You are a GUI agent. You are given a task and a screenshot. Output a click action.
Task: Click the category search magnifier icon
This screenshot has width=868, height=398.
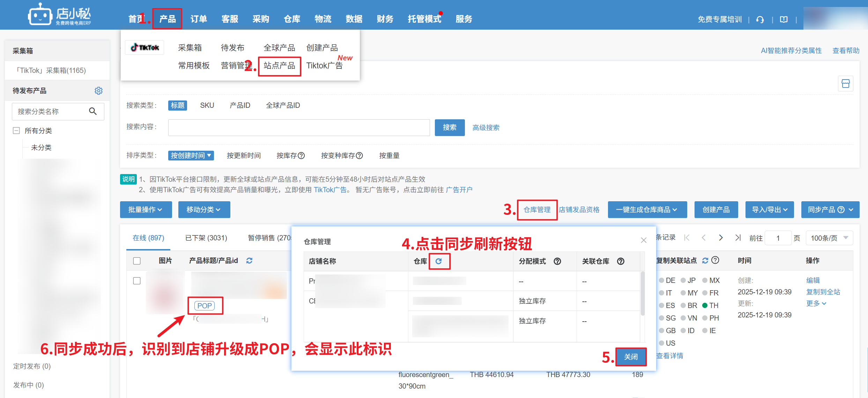(93, 111)
